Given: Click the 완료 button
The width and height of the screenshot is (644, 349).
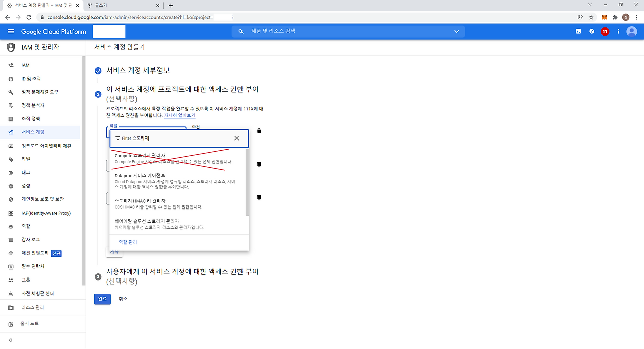Looking at the screenshot, I should pyautogui.click(x=102, y=298).
